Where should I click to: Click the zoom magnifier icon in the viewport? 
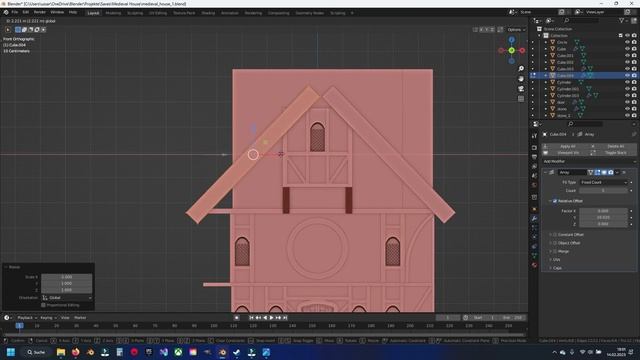pyautogui.click(x=521, y=69)
